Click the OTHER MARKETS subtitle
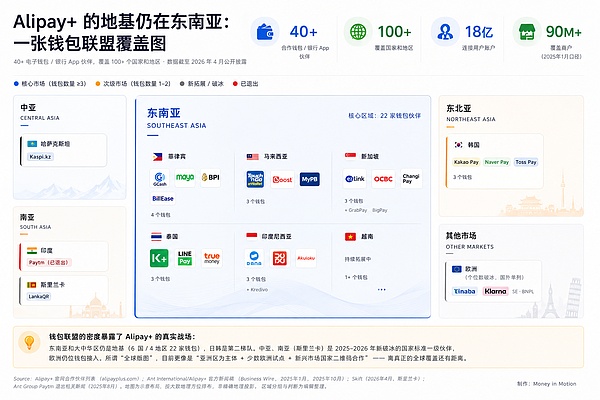The image size is (600, 400). [x=470, y=247]
